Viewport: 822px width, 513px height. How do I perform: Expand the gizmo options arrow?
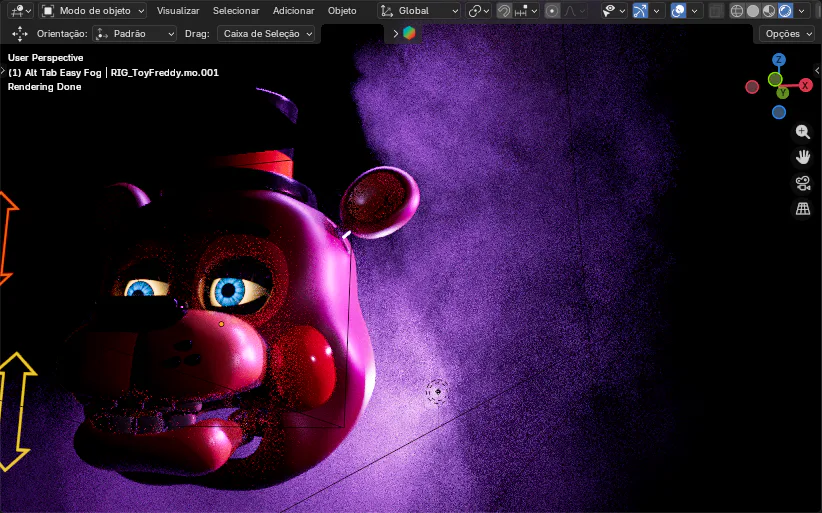pos(656,10)
